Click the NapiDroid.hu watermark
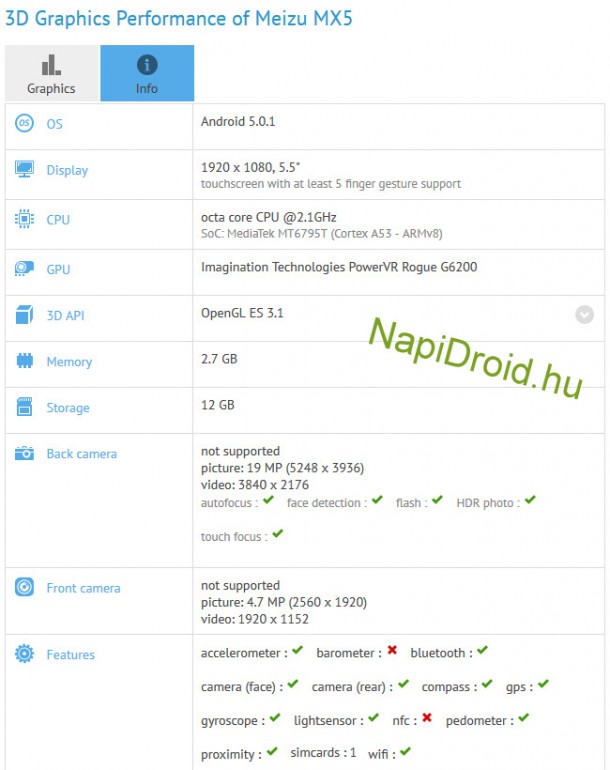 tap(475, 355)
